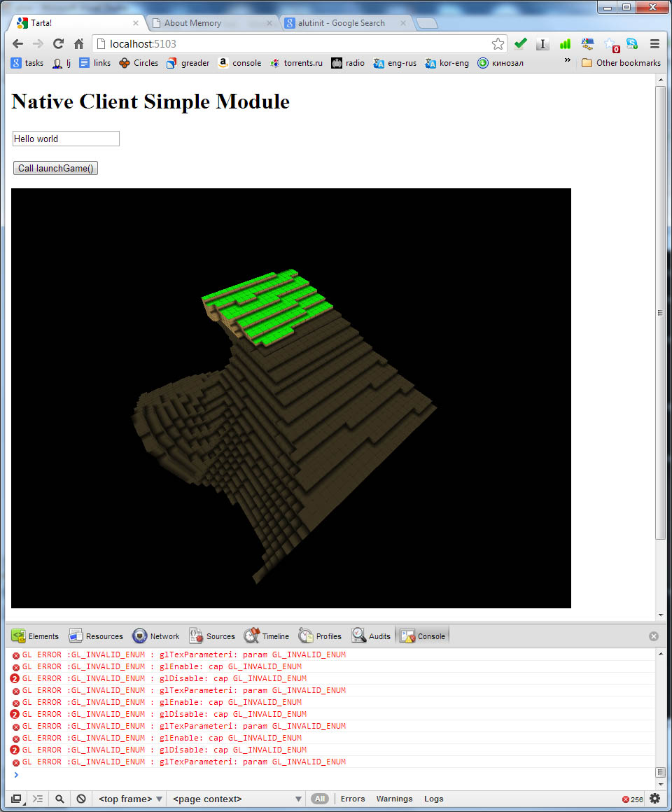The width and height of the screenshot is (672, 812).
Task: Click the Hello world text field
Action: (66, 139)
